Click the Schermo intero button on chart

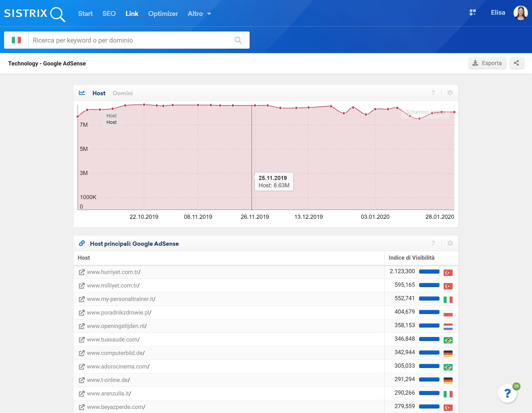pos(425,112)
